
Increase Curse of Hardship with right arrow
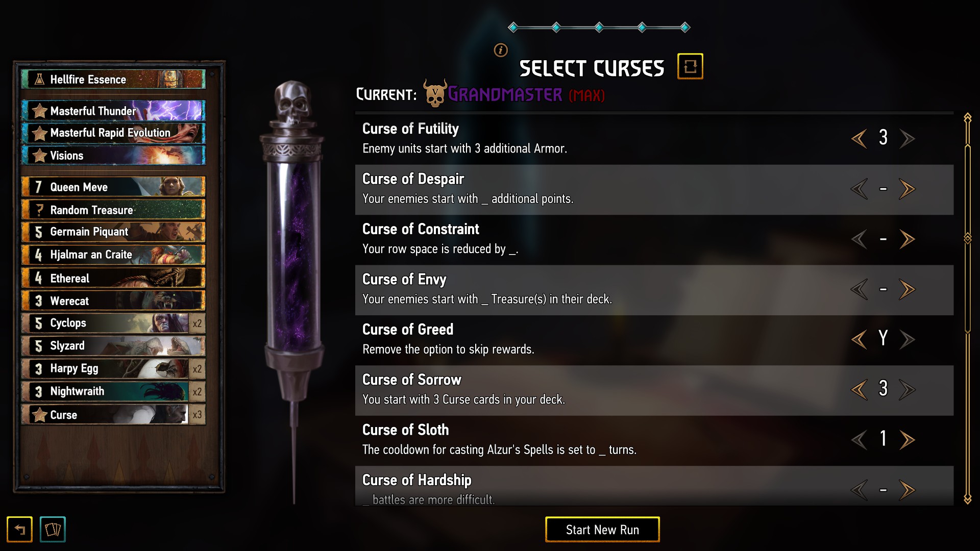tap(907, 490)
